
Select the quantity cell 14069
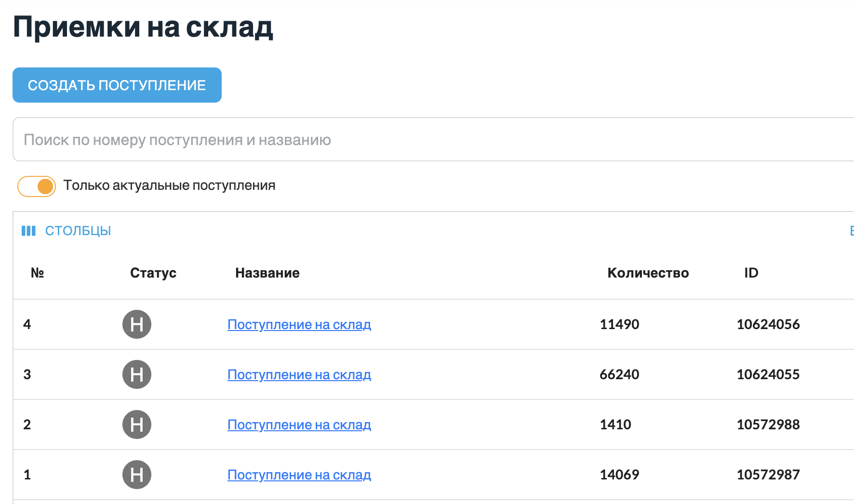619,475
